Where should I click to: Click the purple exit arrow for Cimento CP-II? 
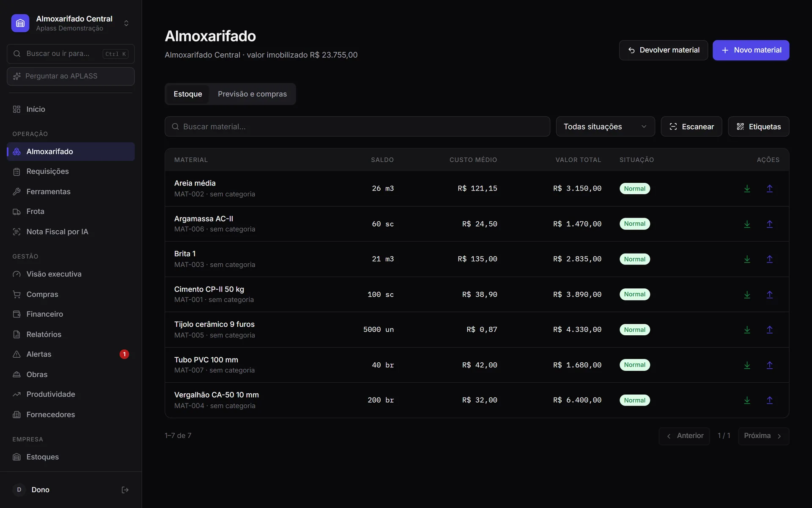tap(769, 294)
